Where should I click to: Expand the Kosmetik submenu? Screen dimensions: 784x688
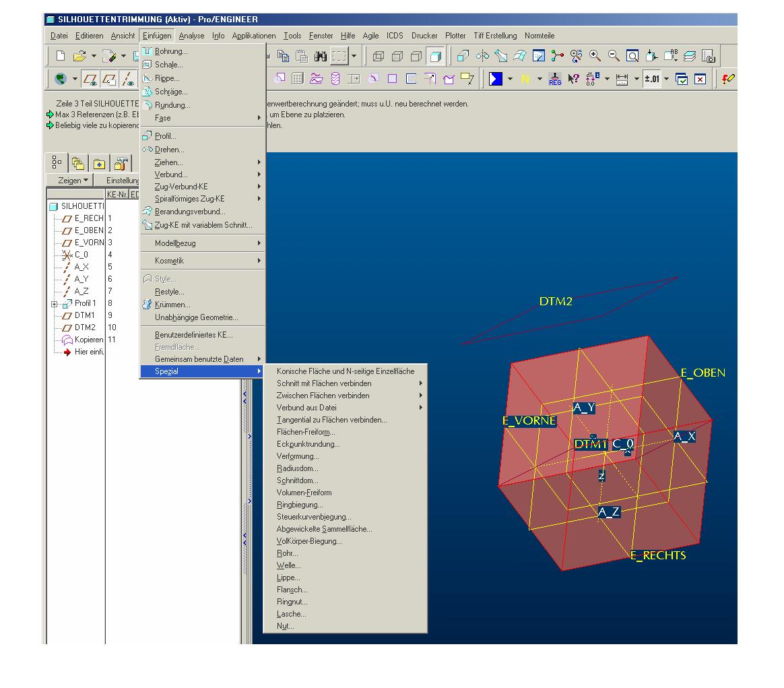click(203, 261)
